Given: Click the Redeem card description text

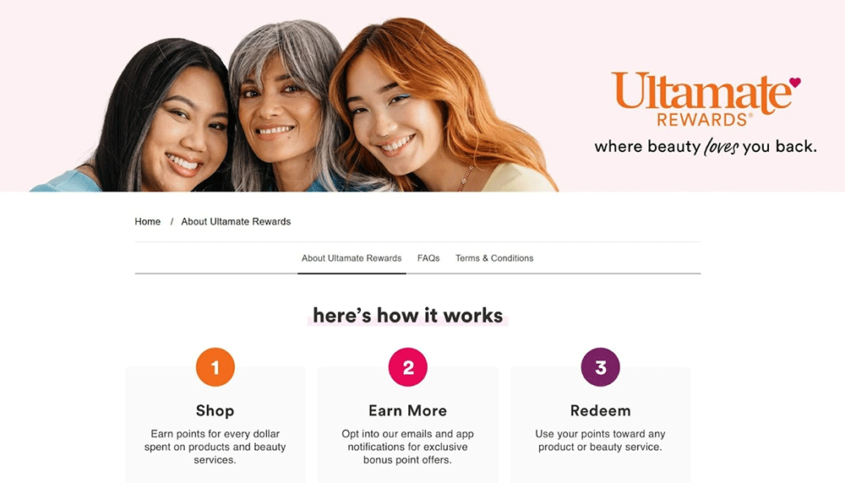Looking at the screenshot, I should coord(600,441).
